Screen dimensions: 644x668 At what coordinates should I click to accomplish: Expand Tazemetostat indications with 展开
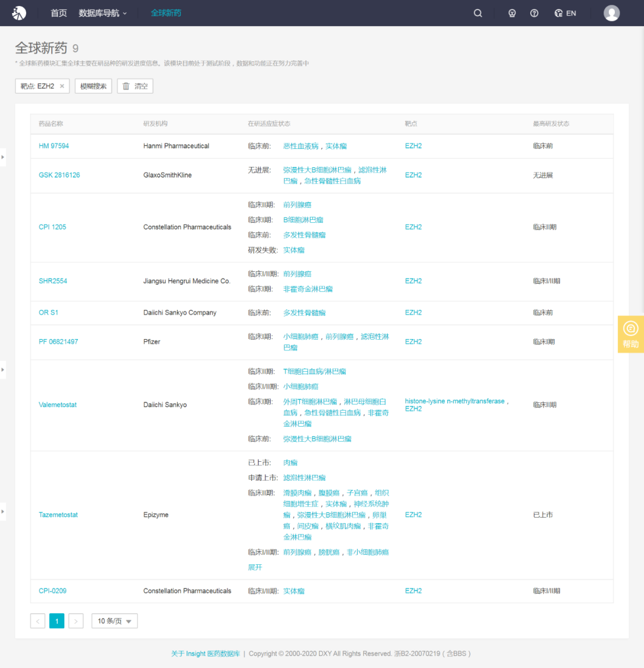pyautogui.click(x=255, y=567)
